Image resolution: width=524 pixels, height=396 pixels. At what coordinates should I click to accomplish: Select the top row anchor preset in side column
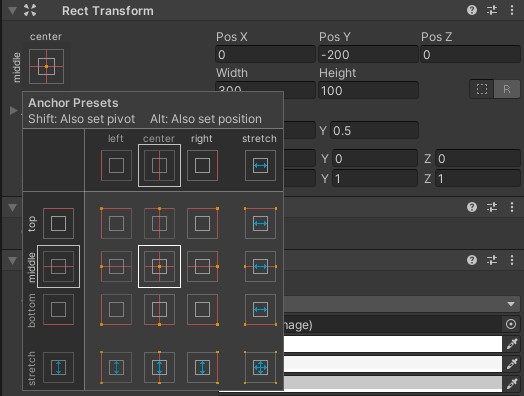pyautogui.click(x=58, y=223)
